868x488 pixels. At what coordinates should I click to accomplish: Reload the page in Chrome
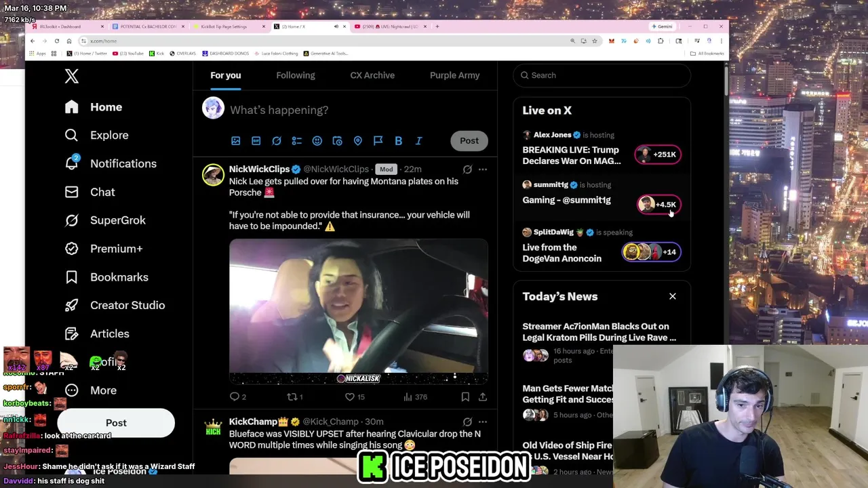(57, 41)
